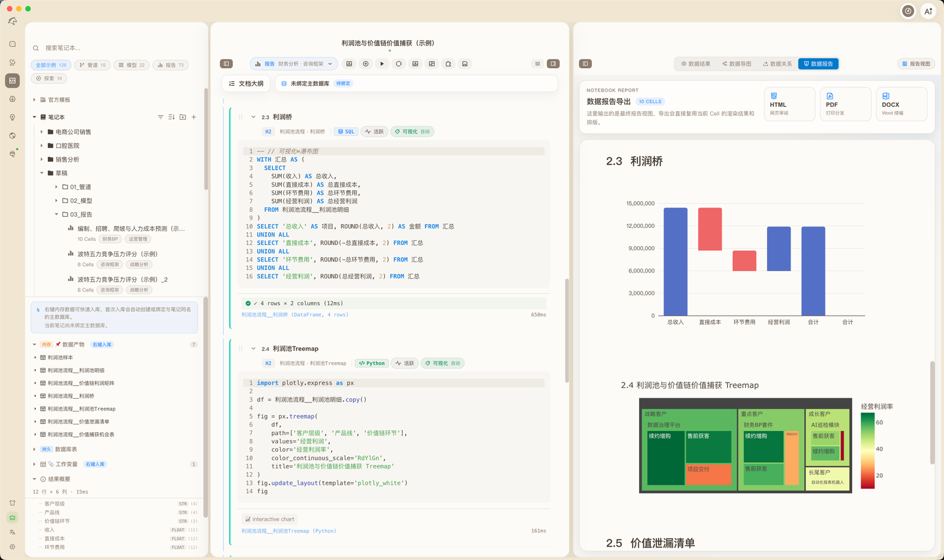
Task: Open 利润池流程__利润桥 DataFrame result link
Action: point(294,315)
